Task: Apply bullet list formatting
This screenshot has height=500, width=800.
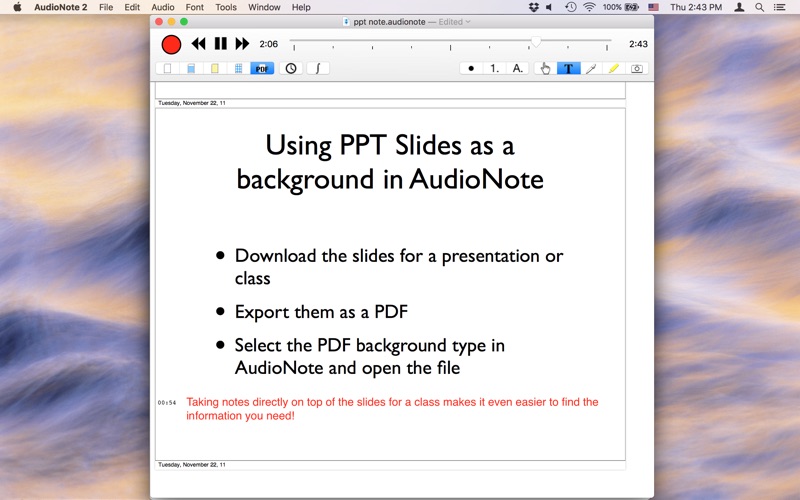Action: [x=471, y=68]
